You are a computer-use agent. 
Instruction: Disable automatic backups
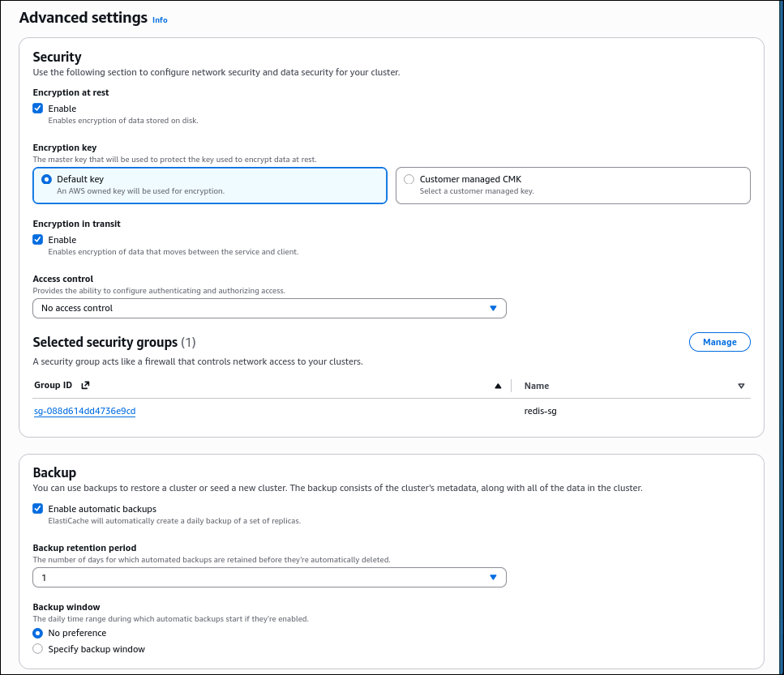click(37, 508)
